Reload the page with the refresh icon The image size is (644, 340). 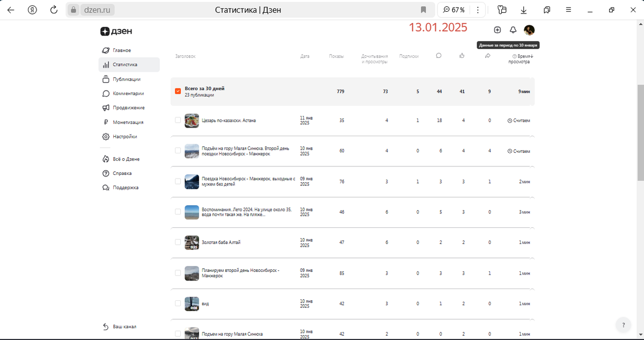53,10
